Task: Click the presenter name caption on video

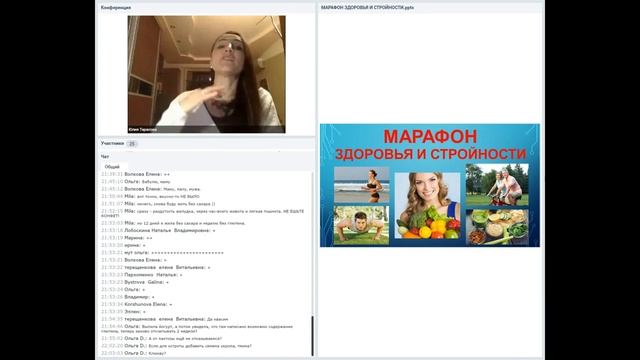Action: point(142,129)
